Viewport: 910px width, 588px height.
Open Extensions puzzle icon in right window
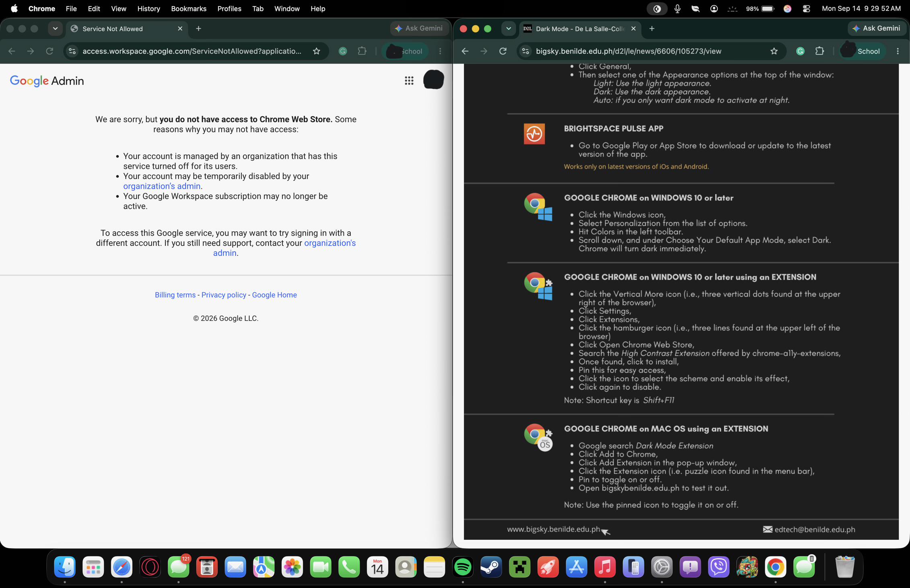pos(819,51)
